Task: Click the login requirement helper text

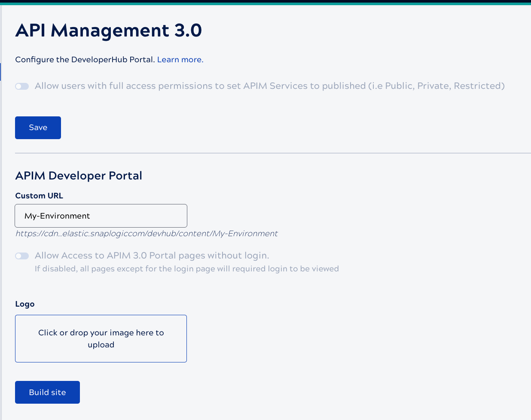Action: (x=186, y=269)
